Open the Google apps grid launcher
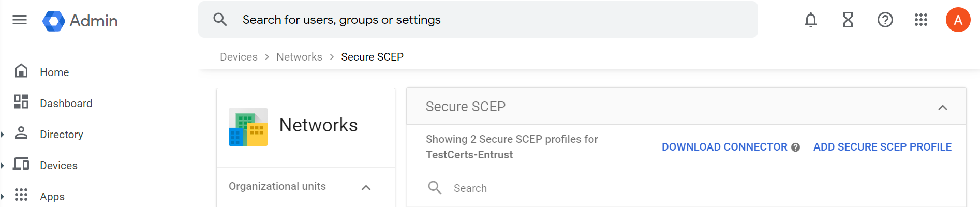The height and width of the screenshot is (207, 980). (921, 20)
